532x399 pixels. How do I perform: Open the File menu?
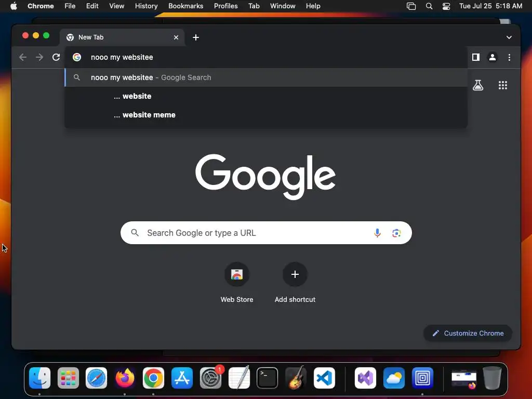pos(70,6)
